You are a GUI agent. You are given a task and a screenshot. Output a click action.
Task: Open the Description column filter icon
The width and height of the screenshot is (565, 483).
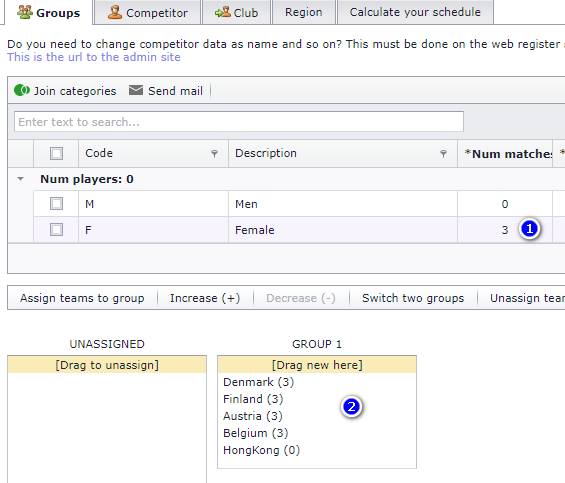(444, 154)
